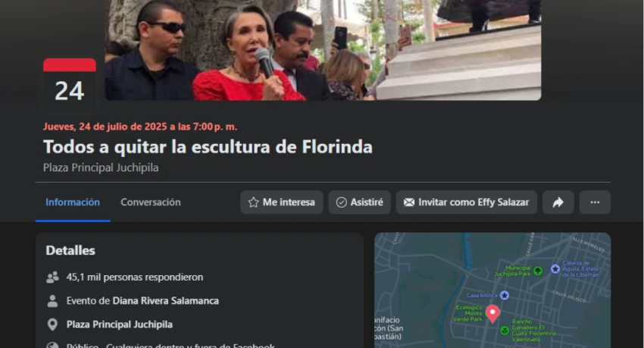
Task: Click the Casa bíblica star marker on map
Action: pyautogui.click(x=505, y=295)
